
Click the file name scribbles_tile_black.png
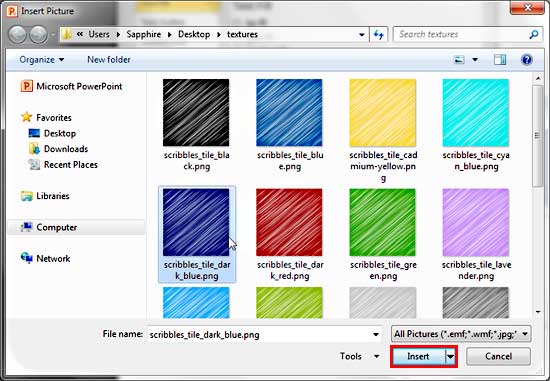(196, 160)
